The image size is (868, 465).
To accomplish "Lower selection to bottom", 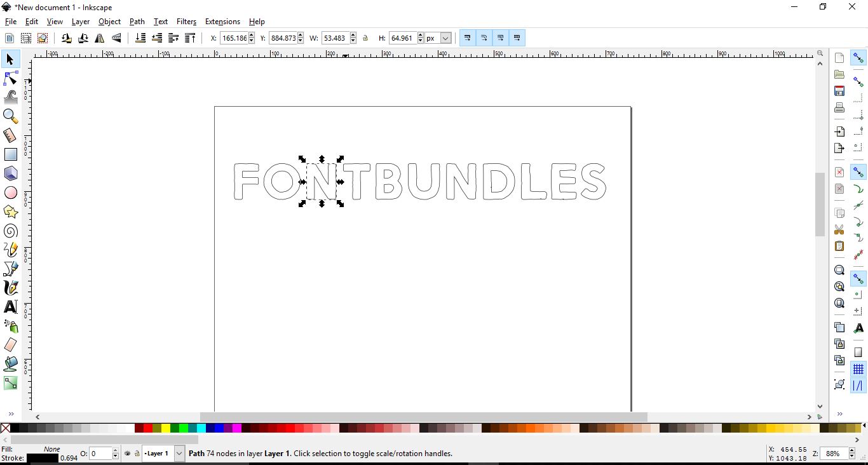I will pyautogui.click(x=140, y=38).
